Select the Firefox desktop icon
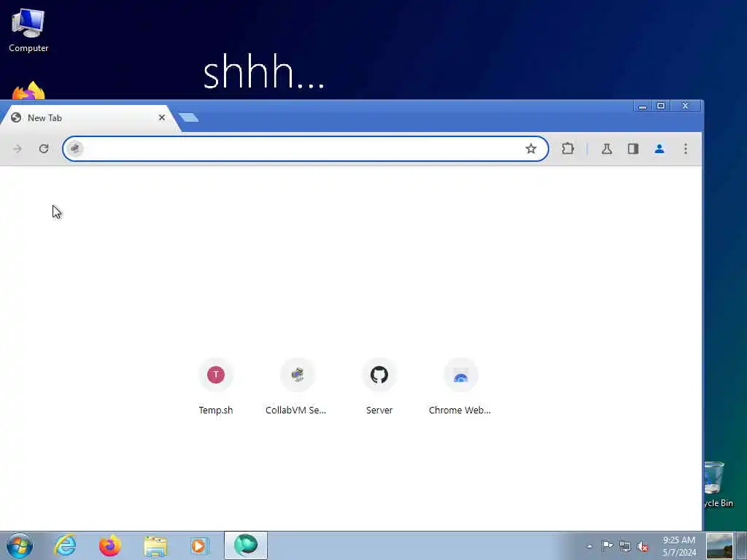 (28, 90)
